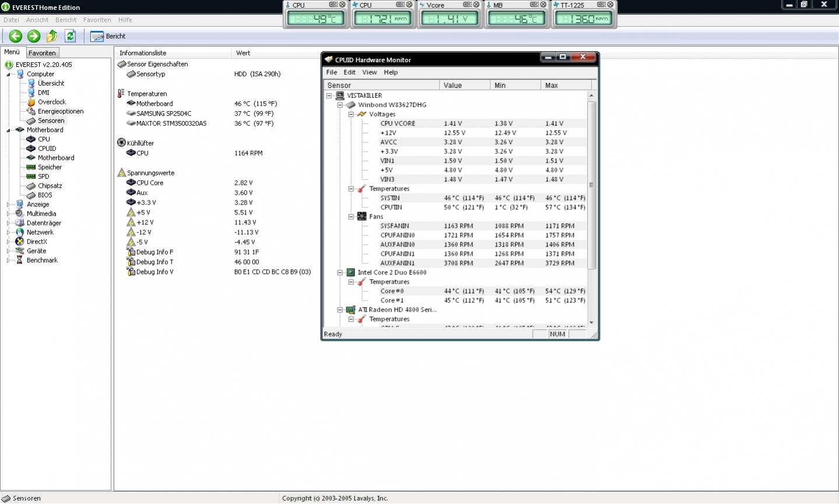Collapse the VISTAKILLER node in Hardware Monitor
Viewport: 839px width, 504px height.
tap(329, 96)
